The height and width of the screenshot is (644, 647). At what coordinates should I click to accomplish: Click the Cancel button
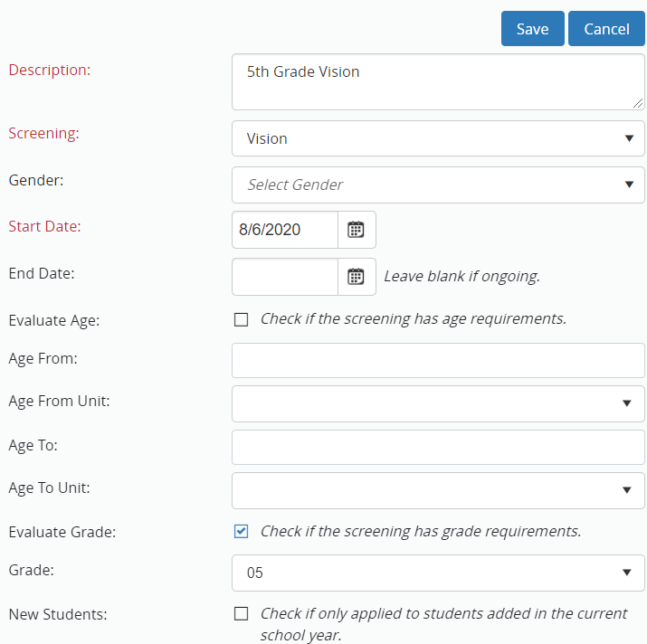(x=606, y=29)
